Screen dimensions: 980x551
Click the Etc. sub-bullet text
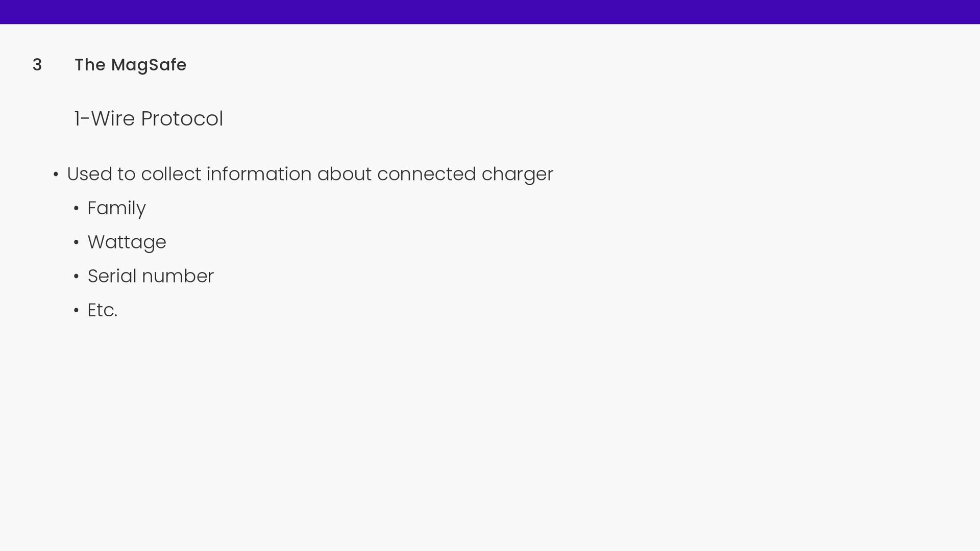(102, 310)
